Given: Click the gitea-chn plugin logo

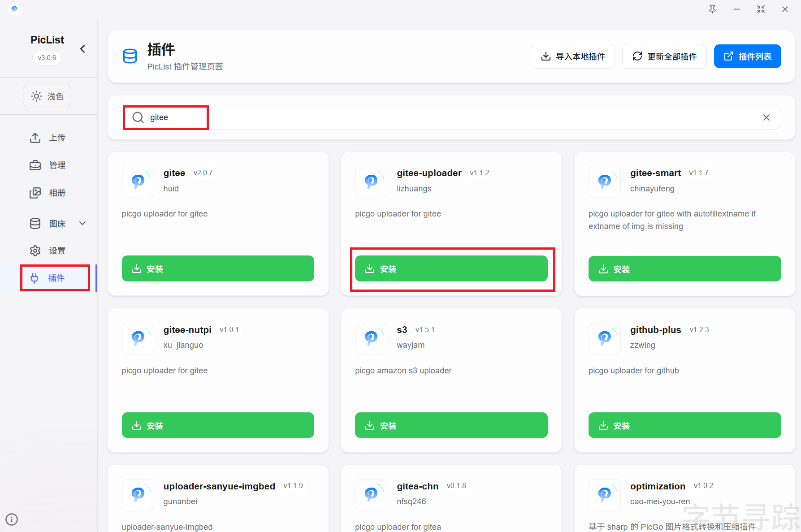Looking at the screenshot, I should point(371,495).
